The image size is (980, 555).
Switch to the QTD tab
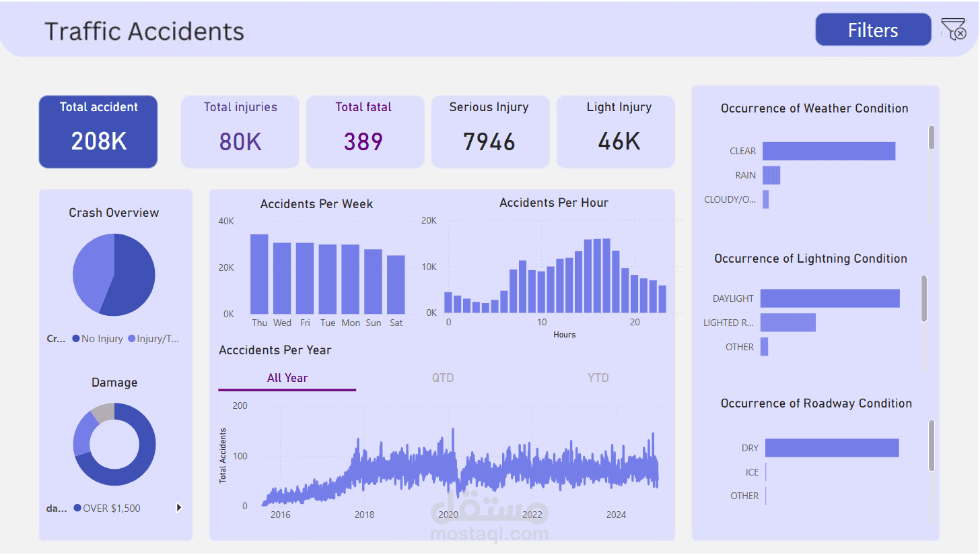pos(443,378)
